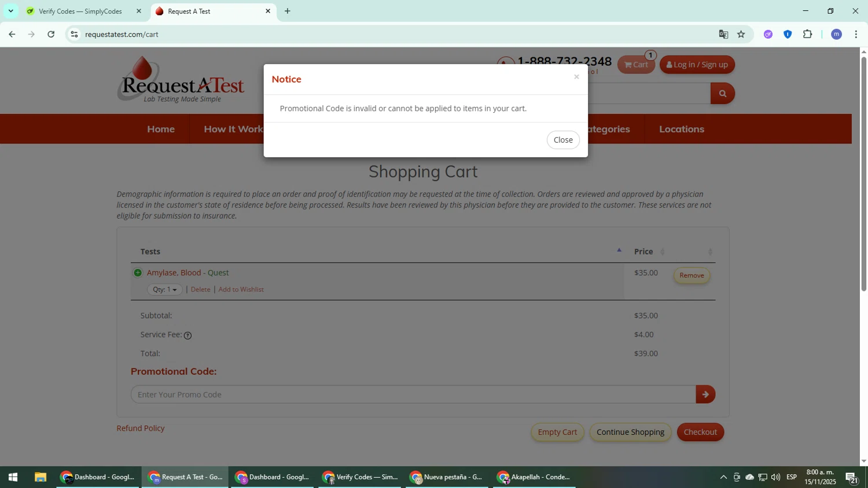Click the Service Fee help question icon
This screenshot has width=868, height=488.
pyautogui.click(x=187, y=335)
